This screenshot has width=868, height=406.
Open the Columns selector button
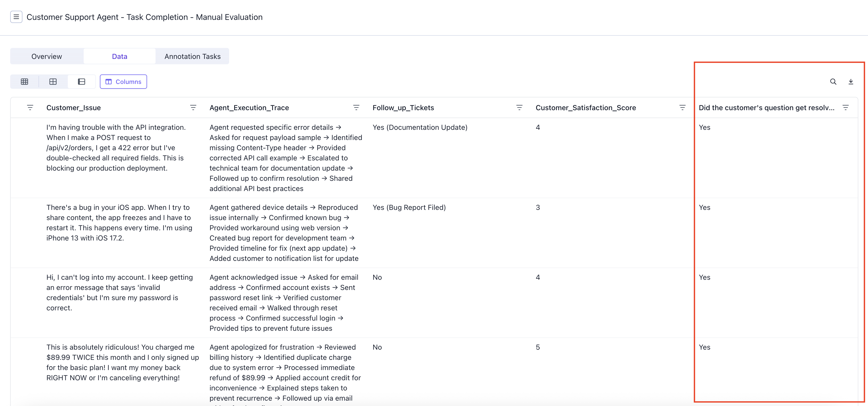(x=123, y=82)
